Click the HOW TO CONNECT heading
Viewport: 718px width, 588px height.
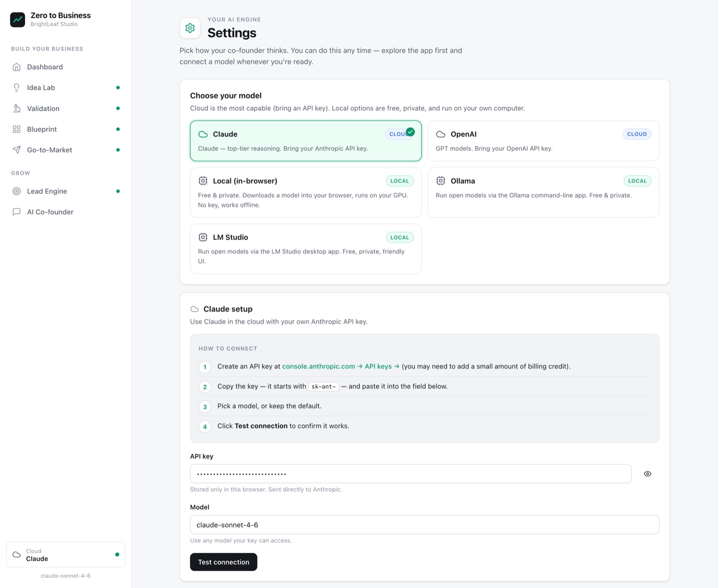point(228,349)
